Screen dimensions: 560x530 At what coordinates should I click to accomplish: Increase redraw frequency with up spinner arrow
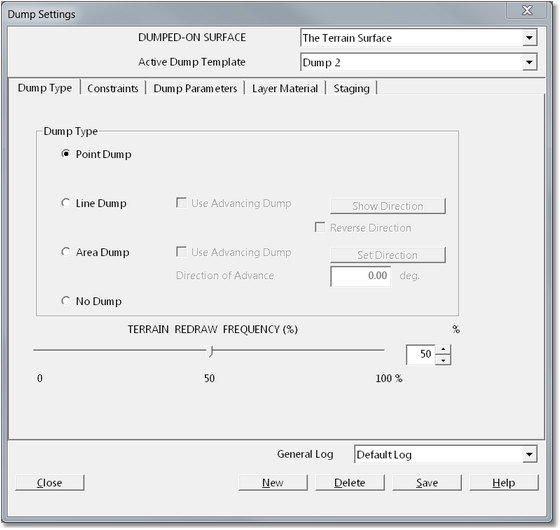[x=443, y=349]
